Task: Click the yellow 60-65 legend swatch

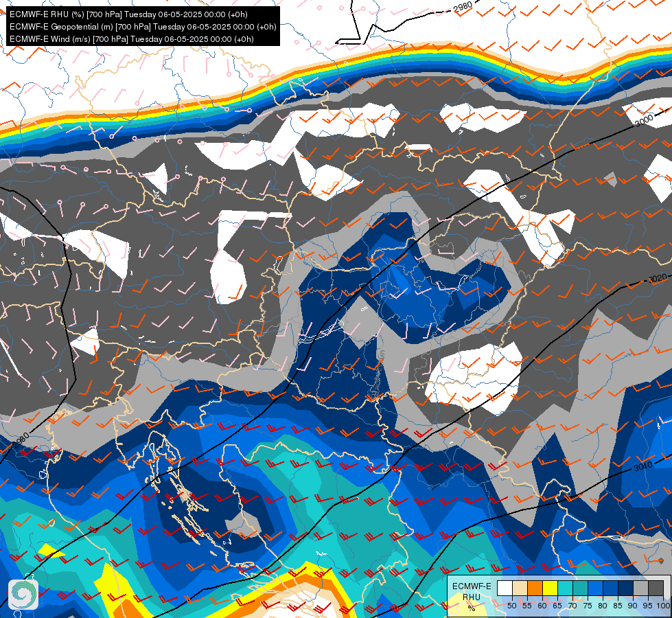Action: pyautogui.click(x=551, y=588)
